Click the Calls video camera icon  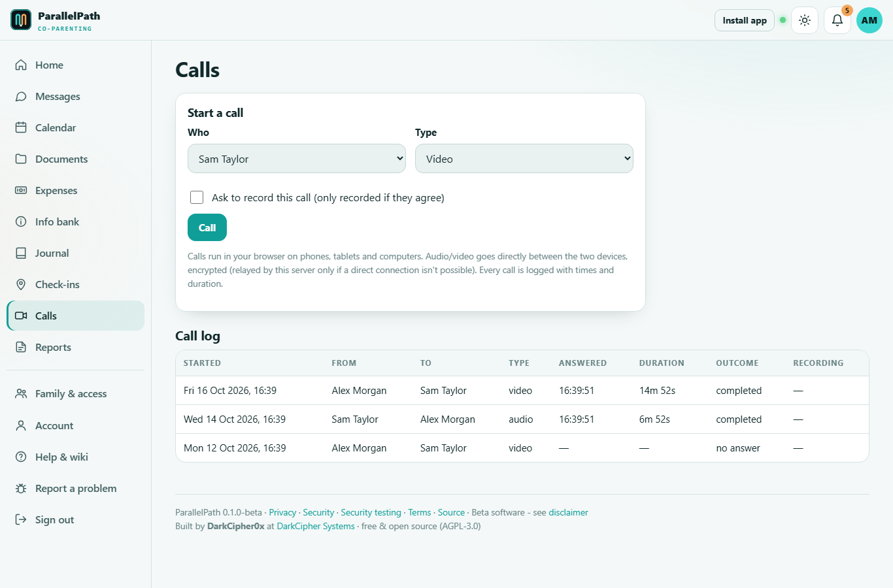tap(21, 316)
